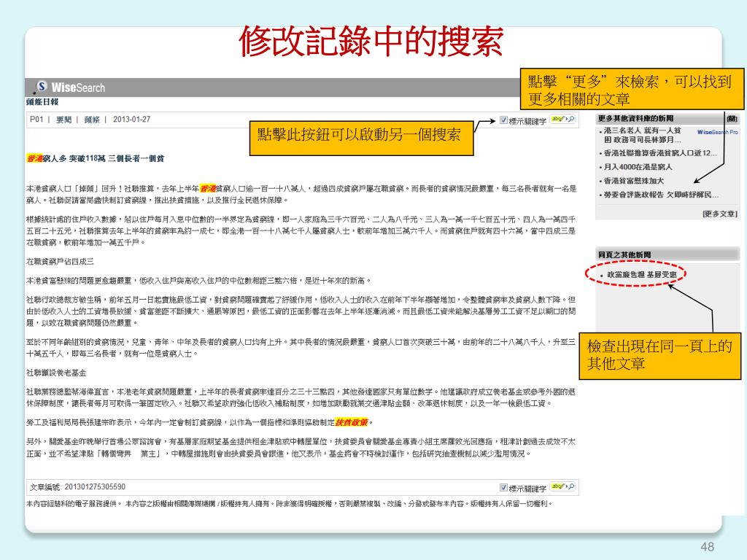747x560 pixels.
Task: Click the subheading 社聯籲設養老基金
Action: pyautogui.click(x=56, y=373)
